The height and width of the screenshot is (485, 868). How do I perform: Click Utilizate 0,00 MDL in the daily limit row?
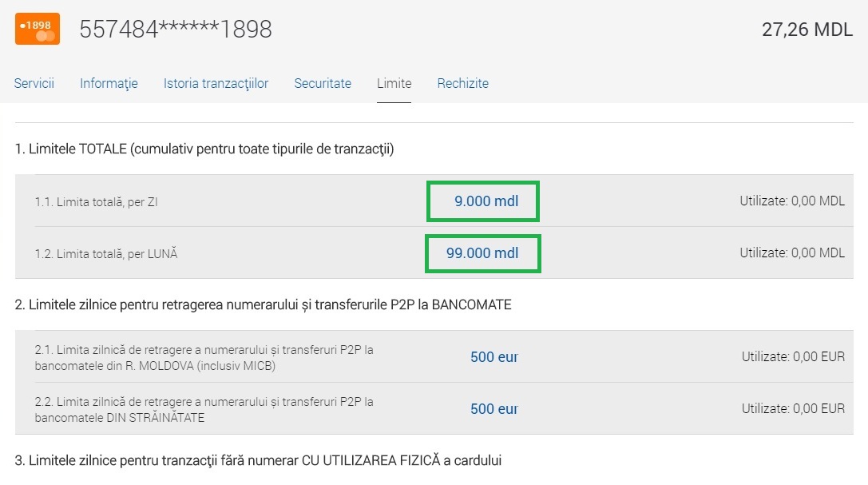coord(792,201)
